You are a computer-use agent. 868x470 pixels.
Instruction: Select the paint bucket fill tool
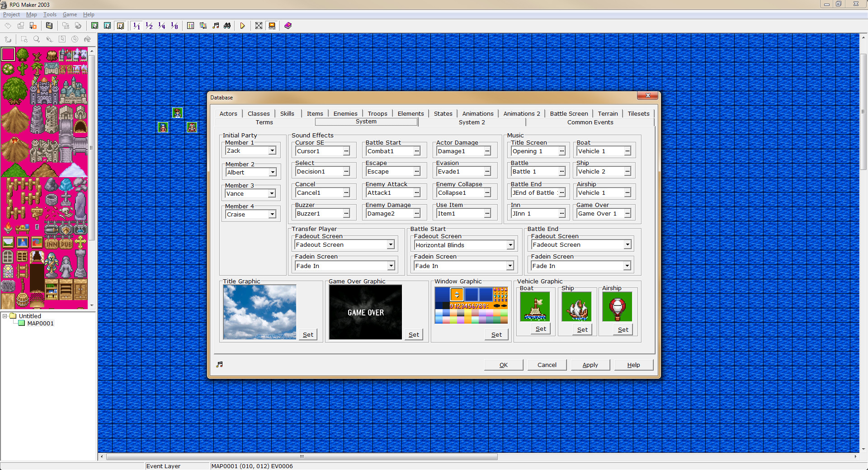[x=87, y=39]
